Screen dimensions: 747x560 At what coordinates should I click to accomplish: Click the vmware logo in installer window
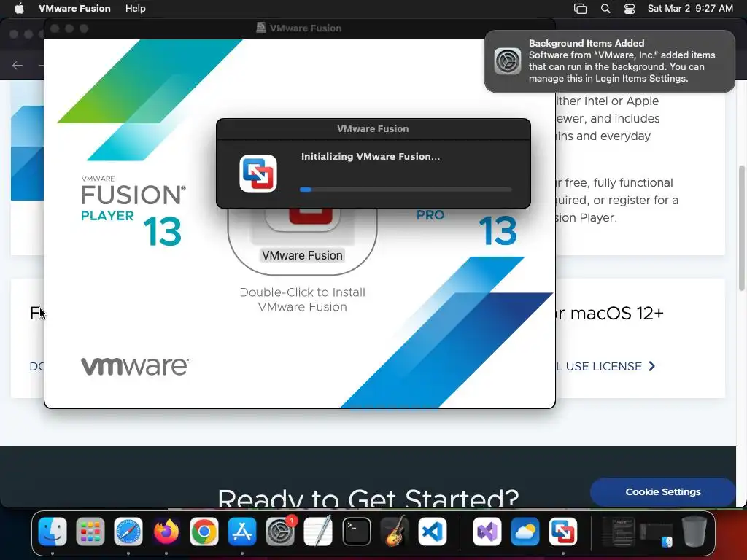tap(135, 366)
